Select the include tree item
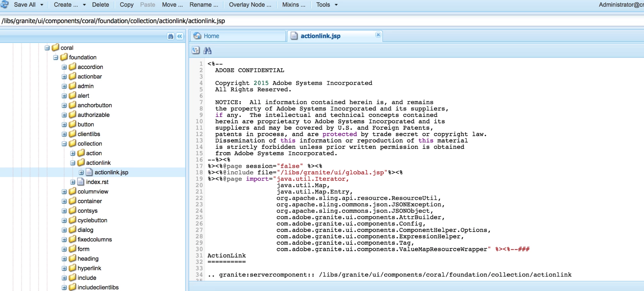The width and height of the screenshot is (644, 291). pos(87,278)
